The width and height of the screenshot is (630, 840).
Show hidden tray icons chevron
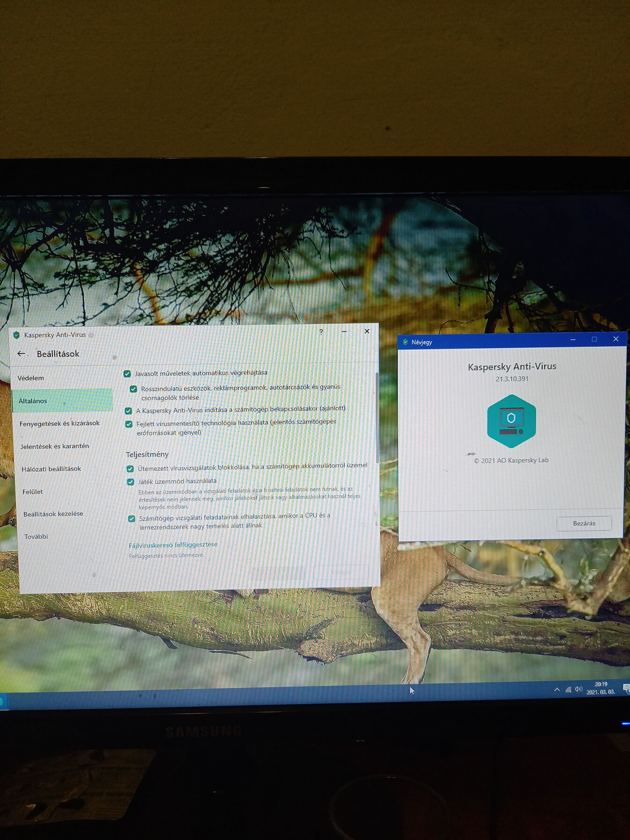tap(557, 690)
